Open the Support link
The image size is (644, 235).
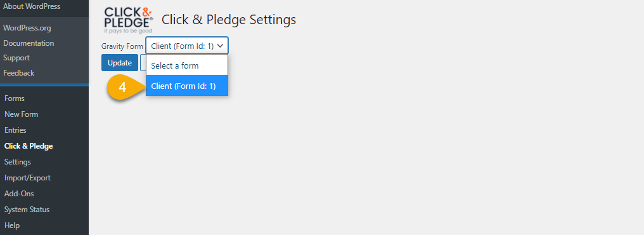coord(16,58)
